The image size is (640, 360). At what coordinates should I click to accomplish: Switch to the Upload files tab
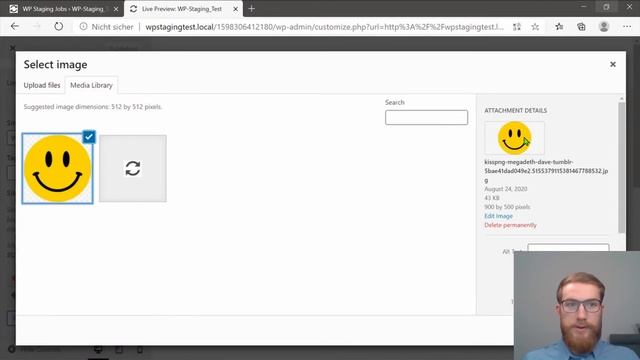42,85
